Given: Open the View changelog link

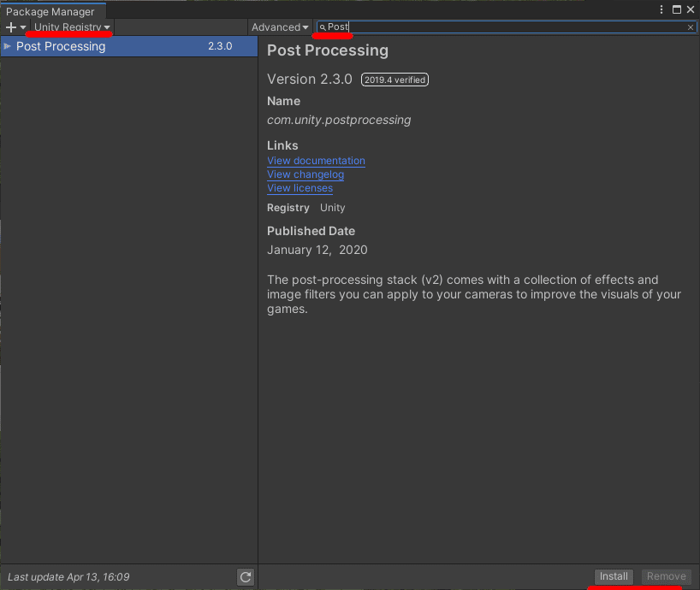Looking at the screenshot, I should (306, 174).
